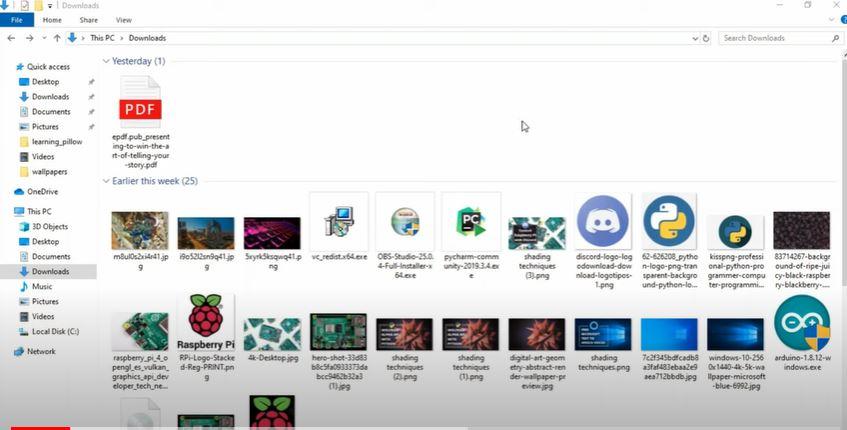Open the View ribbon tab
Viewport: 847px width, 430px height.
124,20
